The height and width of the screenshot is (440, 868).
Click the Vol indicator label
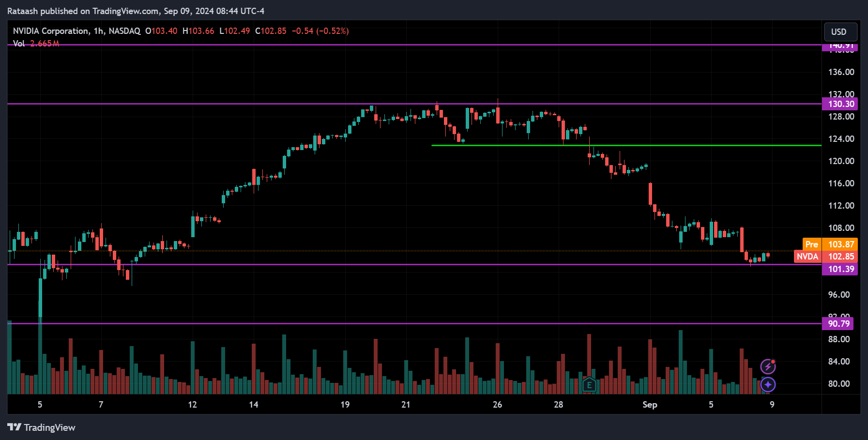click(x=19, y=44)
